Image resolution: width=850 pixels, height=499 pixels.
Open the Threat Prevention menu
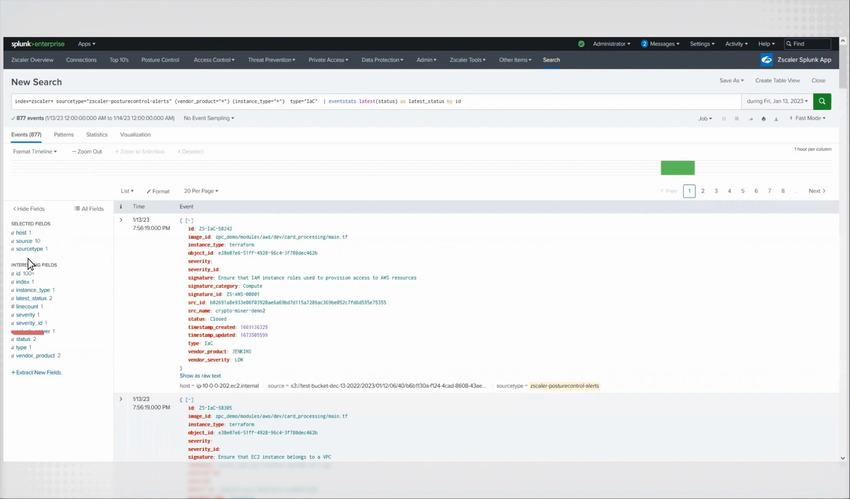[x=269, y=60]
